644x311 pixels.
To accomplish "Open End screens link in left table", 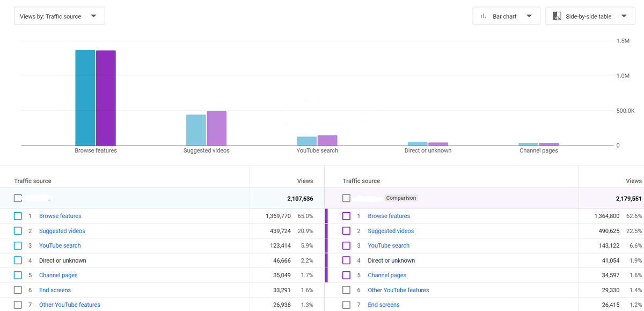I will click(55, 290).
